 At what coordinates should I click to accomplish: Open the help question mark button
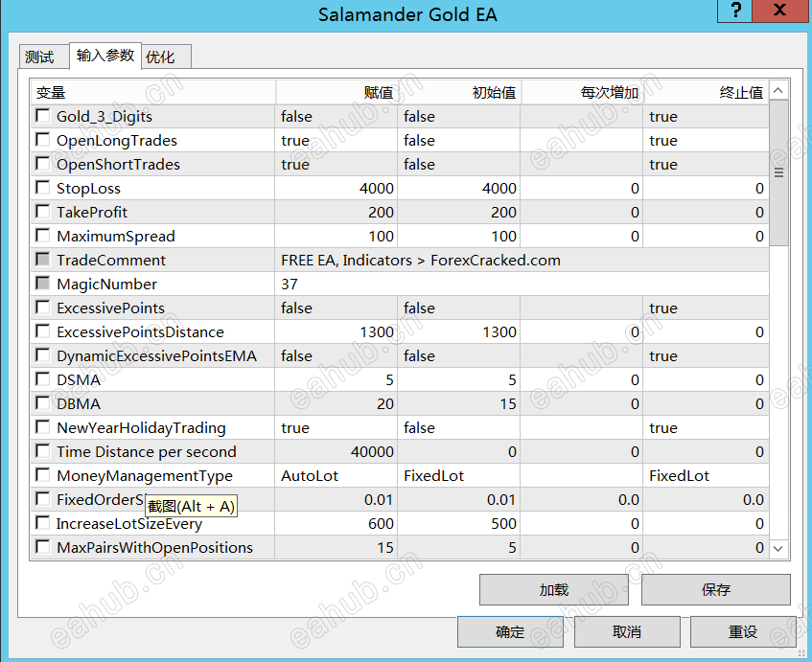[x=735, y=11]
